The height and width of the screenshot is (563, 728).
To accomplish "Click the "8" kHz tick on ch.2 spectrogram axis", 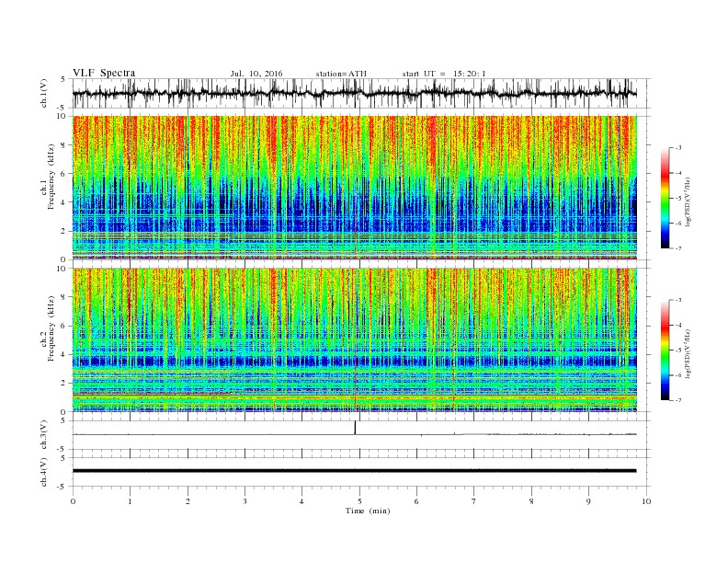I will [x=64, y=297].
